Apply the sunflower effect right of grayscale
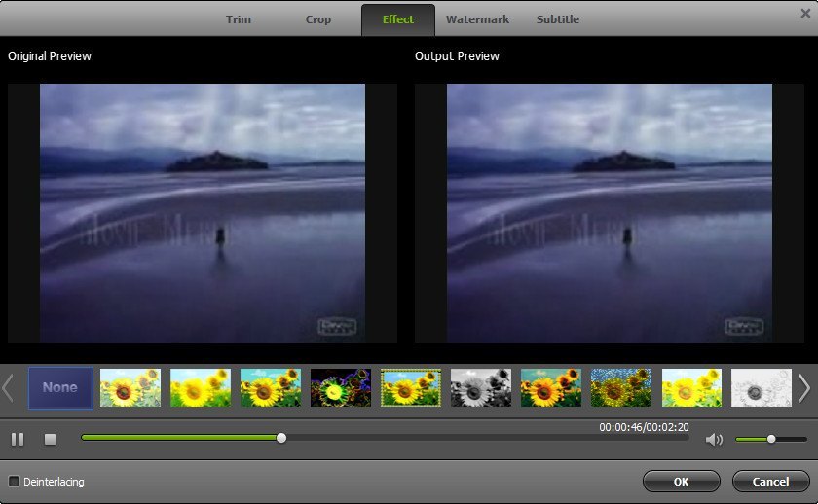 (x=551, y=388)
